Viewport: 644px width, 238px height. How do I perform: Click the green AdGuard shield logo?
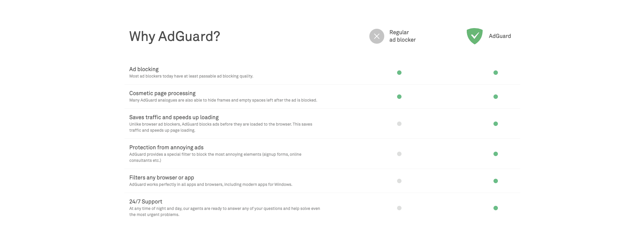[475, 36]
